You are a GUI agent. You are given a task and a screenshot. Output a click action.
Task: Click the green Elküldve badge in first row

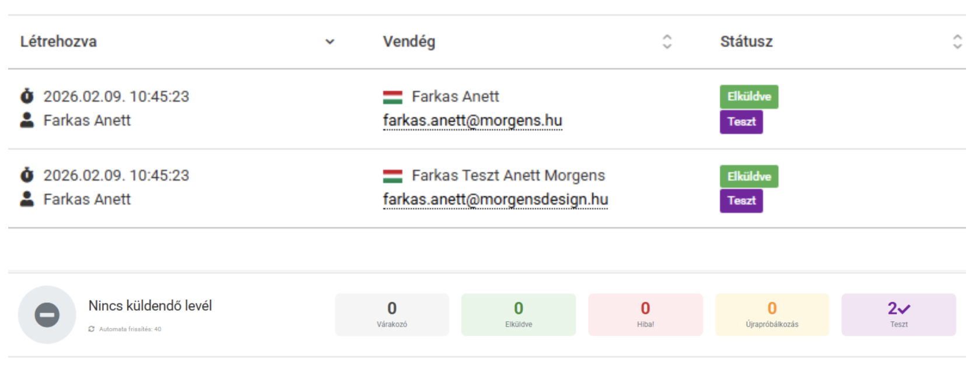click(749, 97)
